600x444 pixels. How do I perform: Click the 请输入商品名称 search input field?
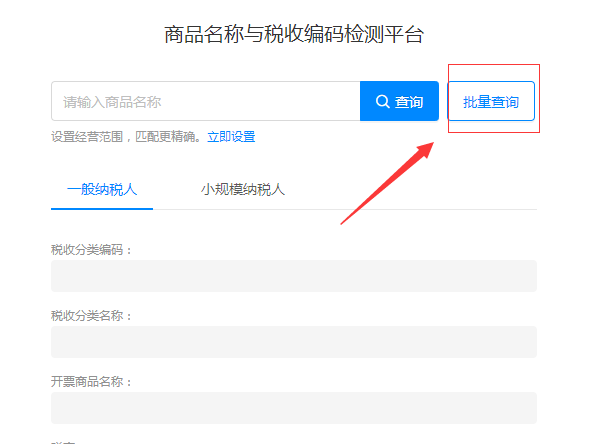point(206,101)
